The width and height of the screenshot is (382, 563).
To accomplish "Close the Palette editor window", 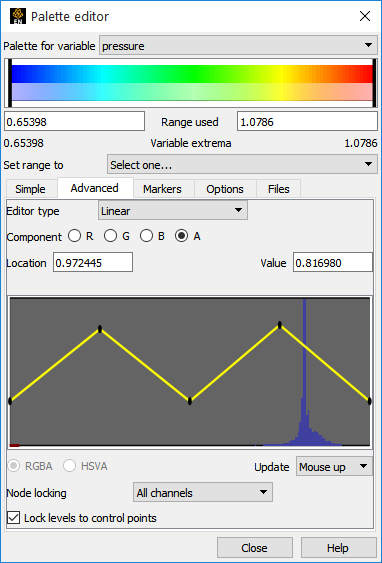I will (x=365, y=16).
